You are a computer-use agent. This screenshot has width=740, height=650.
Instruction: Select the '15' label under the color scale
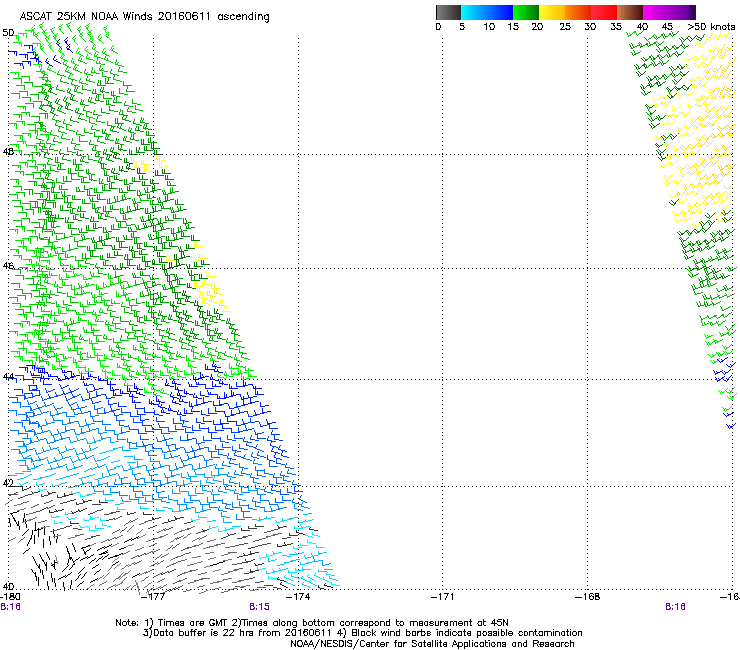(513, 27)
